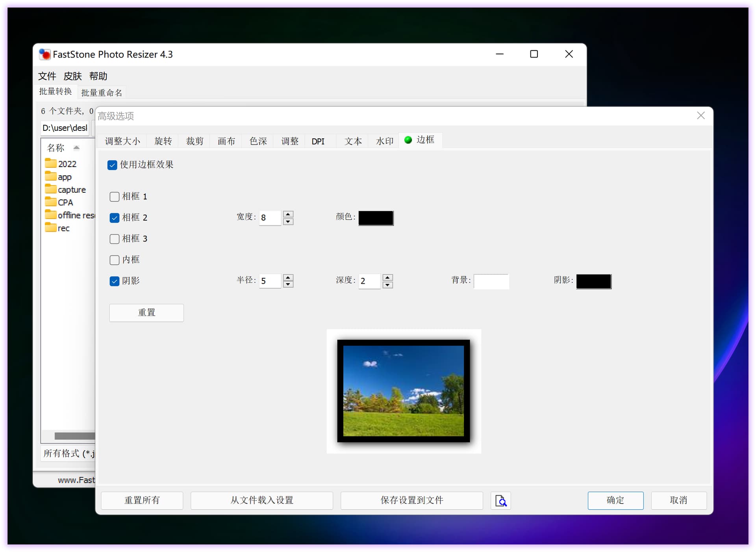Click the app folder icon
Screen dimensions: 756x552
pyautogui.click(x=50, y=176)
